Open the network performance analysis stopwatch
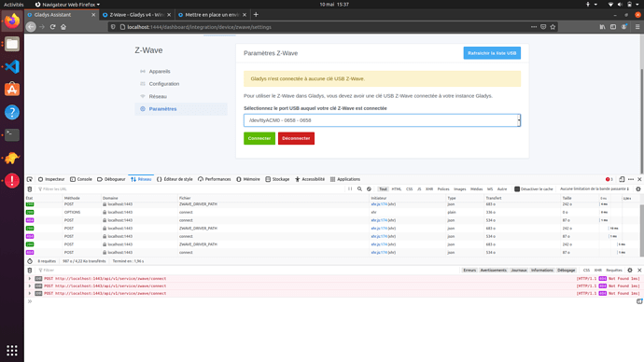Viewport: 644px width, 362px height. (30, 261)
